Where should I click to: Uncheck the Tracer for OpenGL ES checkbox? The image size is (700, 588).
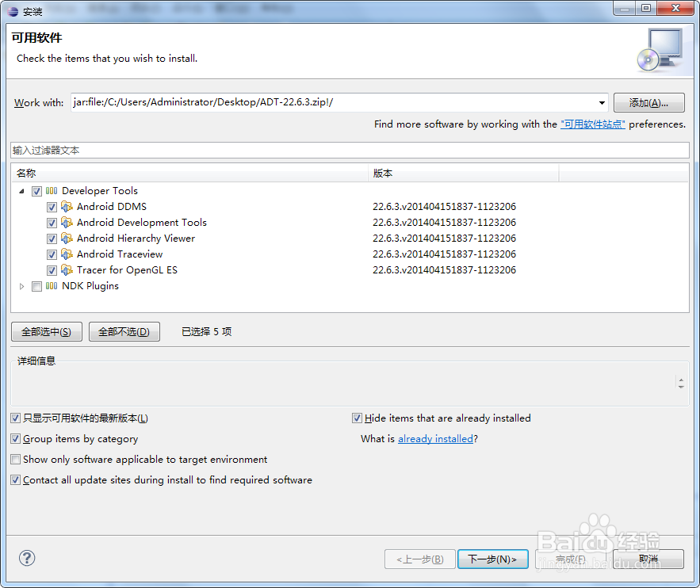click(52, 270)
